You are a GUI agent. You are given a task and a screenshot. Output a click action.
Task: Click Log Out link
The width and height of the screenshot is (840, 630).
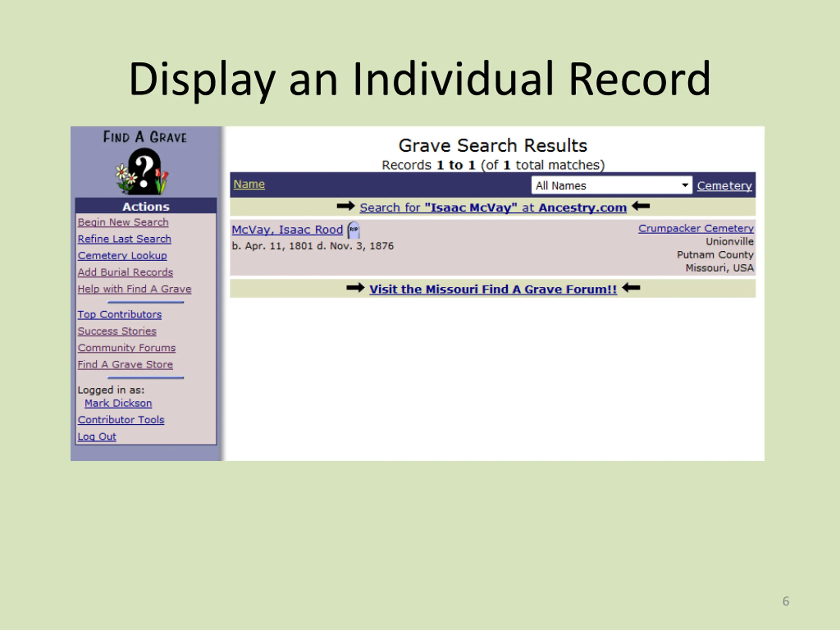(x=97, y=437)
